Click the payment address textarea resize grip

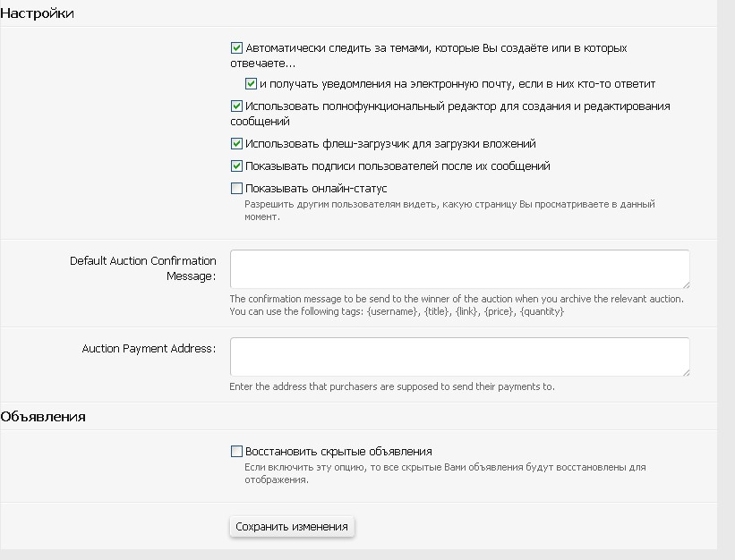pyautogui.click(x=685, y=371)
